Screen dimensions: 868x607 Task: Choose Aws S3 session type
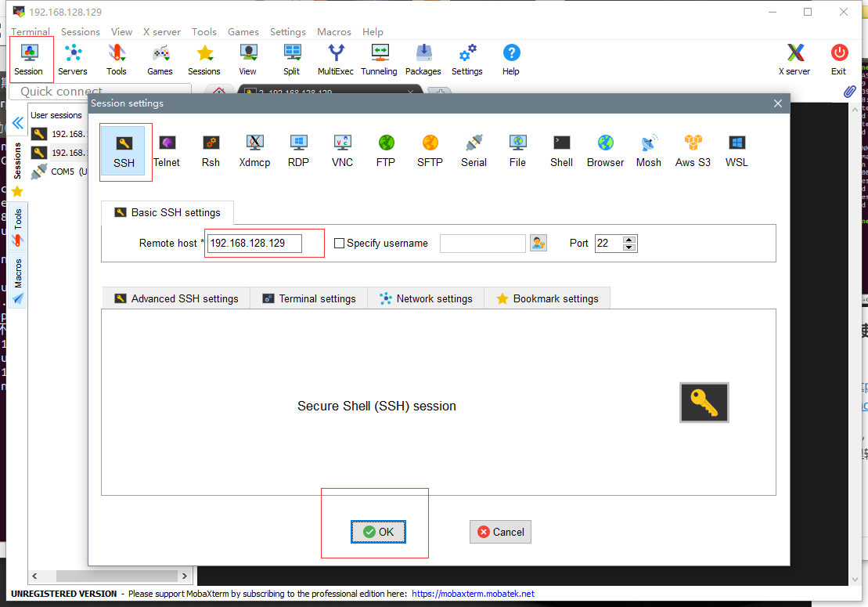693,150
